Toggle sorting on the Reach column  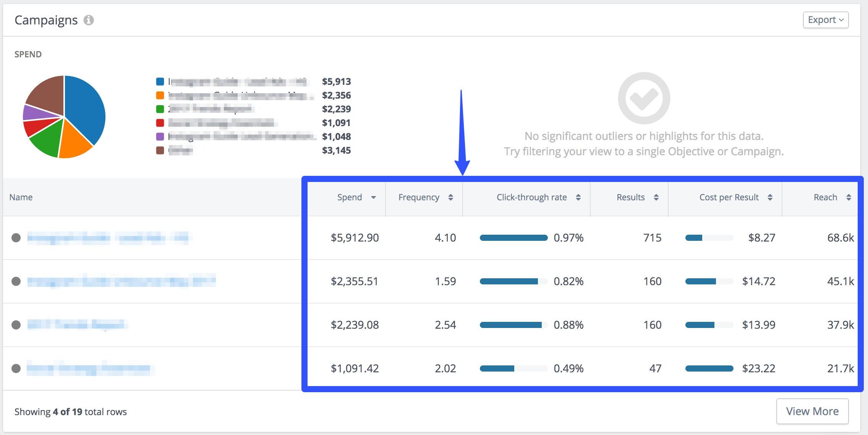849,197
